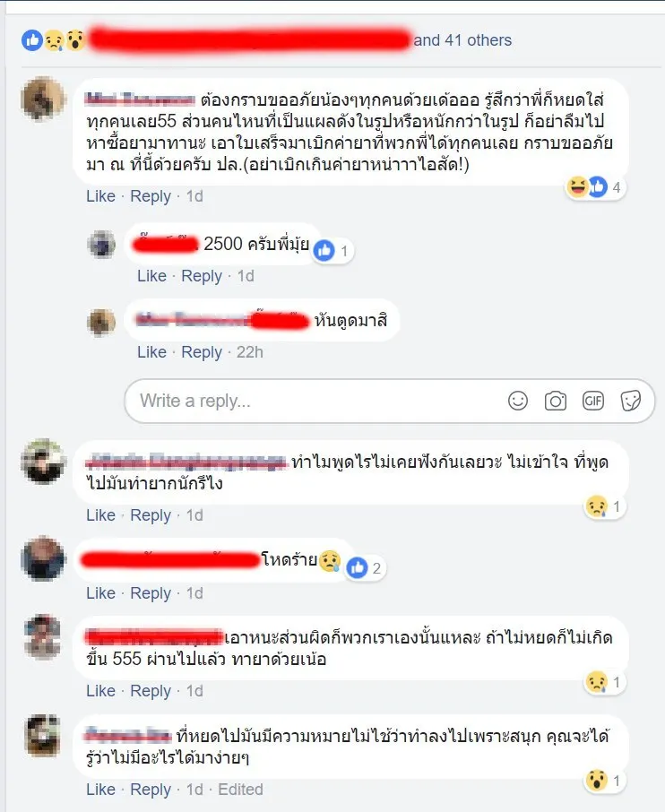Open the sticker picker in the reply box

631,401
